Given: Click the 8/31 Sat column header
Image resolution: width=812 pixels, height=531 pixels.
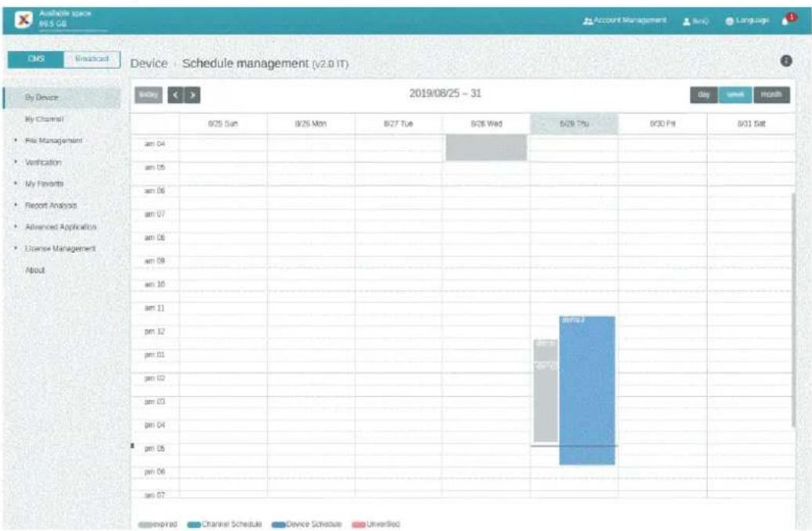Looking at the screenshot, I should (x=752, y=124).
